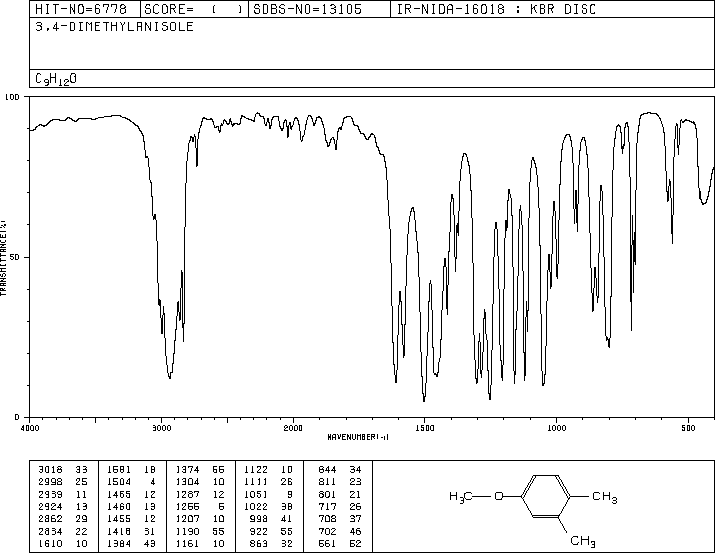Viewport: 715px width, 553px height.
Task: Click the 1051 peak entry in the table
Action: pyautogui.click(x=269, y=495)
